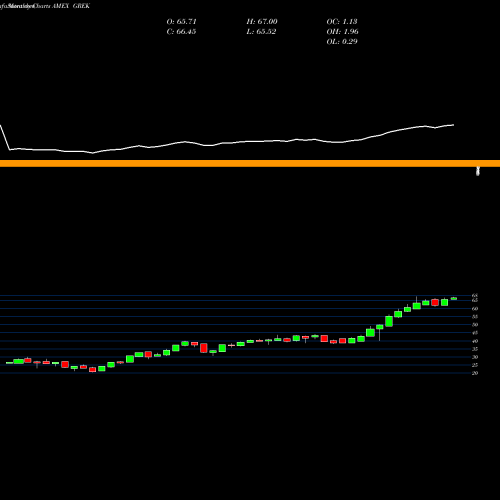Click the "OC: 1.13" readout

(342, 22)
